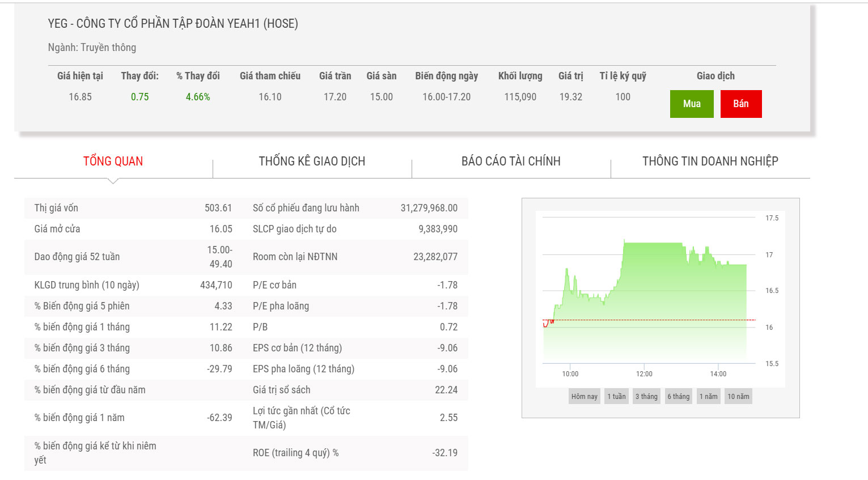Select the Tổng quan tab
868x480 pixels.
113,162
